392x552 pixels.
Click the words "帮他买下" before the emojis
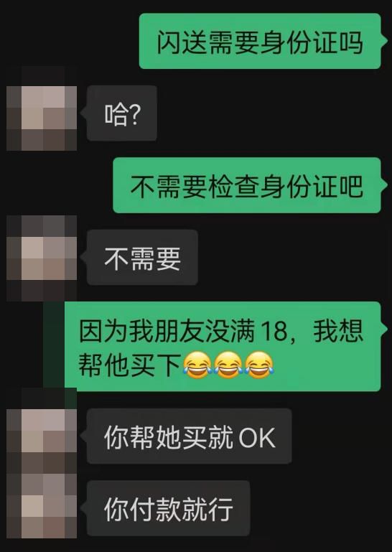coord(130,365)
